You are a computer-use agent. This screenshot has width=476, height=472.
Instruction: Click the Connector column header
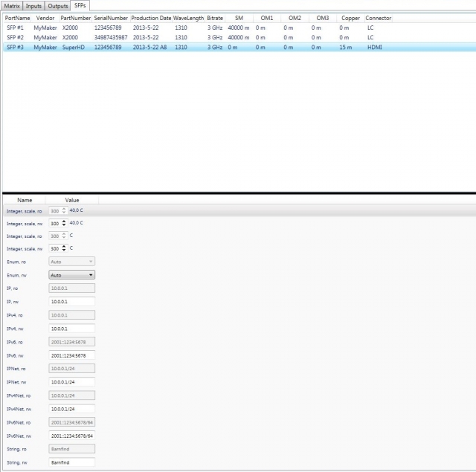coord(378,18)
